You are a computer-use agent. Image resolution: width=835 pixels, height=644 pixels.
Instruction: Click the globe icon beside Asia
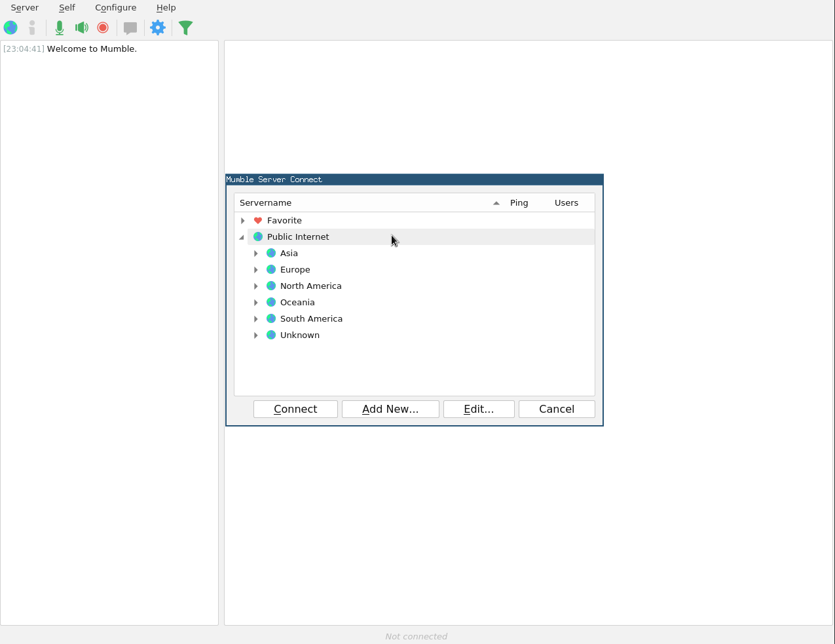271,253
